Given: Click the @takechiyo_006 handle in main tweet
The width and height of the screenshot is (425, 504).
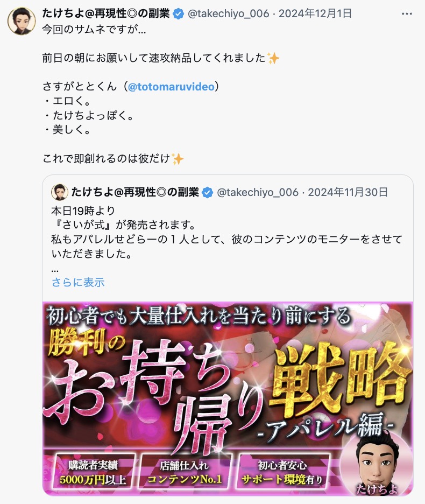Looking at the screenshot, I should (228, 13).
